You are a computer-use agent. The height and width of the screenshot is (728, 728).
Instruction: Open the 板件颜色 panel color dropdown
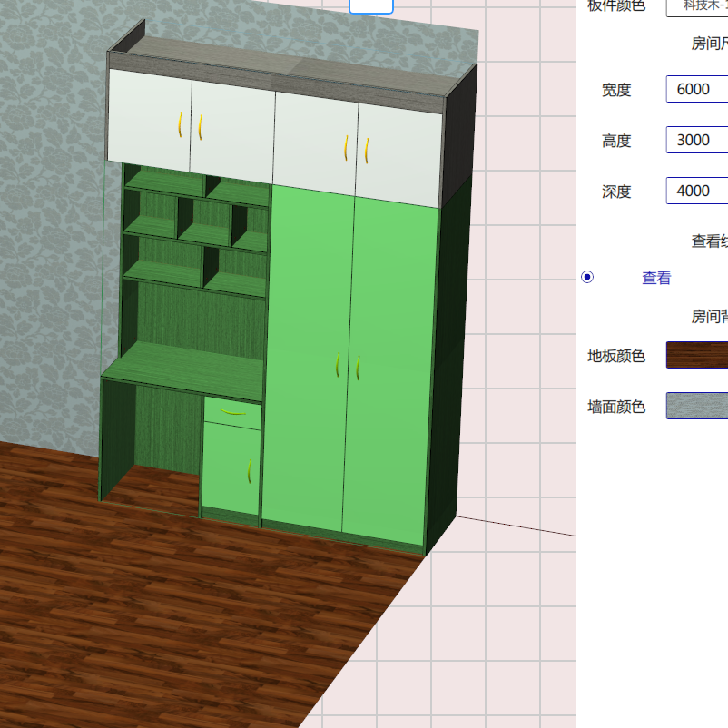pos(696,5)
